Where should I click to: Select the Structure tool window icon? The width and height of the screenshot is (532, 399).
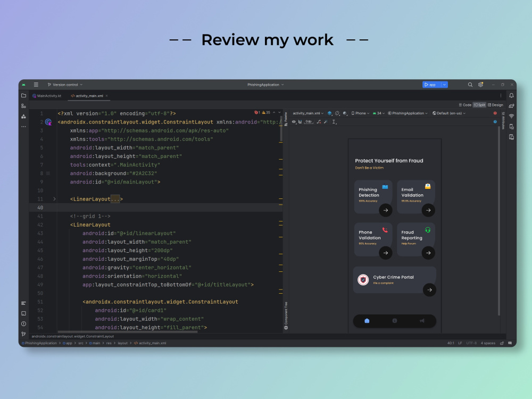pyautogui.click(x=23, y=106)
